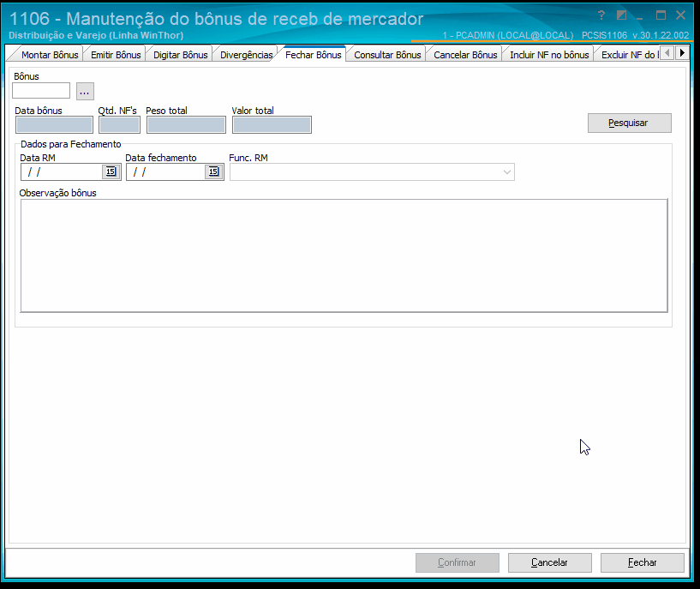This screenshot has height=589, width=700.
Task: Select the Excluir NF tab
Action: 628,55
